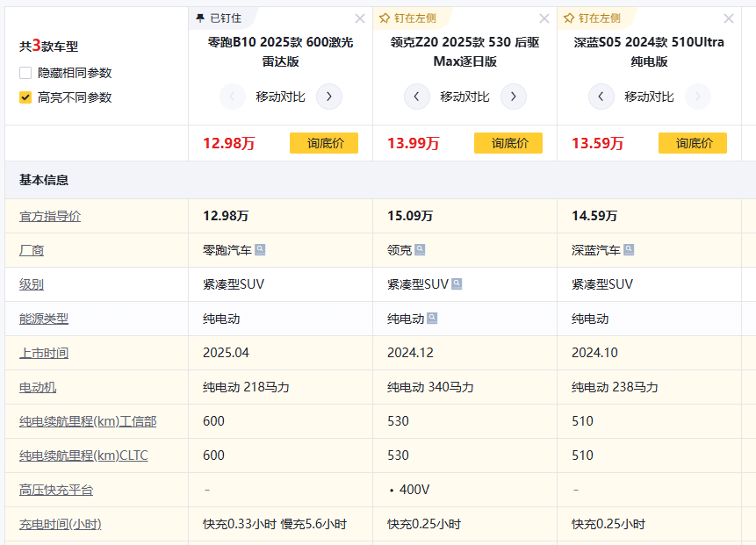Click 询底价 button for 深蓝S05
Viewport: 756px width, 545px height.
coord(693,143)
